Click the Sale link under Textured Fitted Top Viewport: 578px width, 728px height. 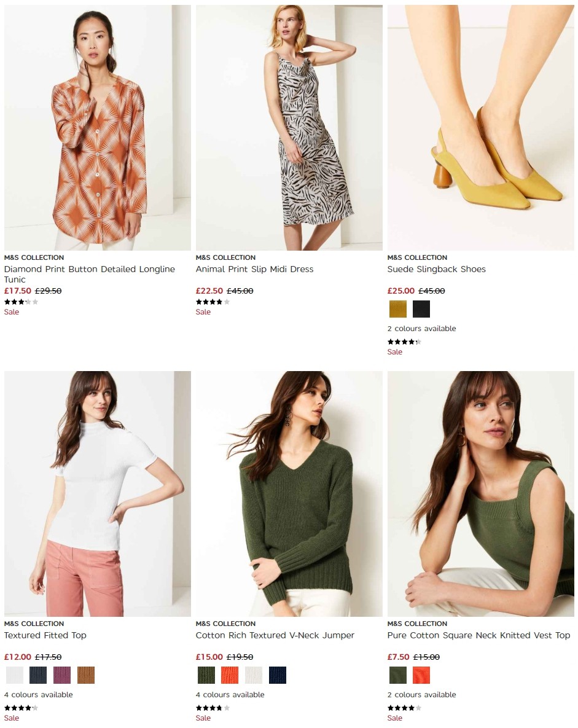point(11,718)
